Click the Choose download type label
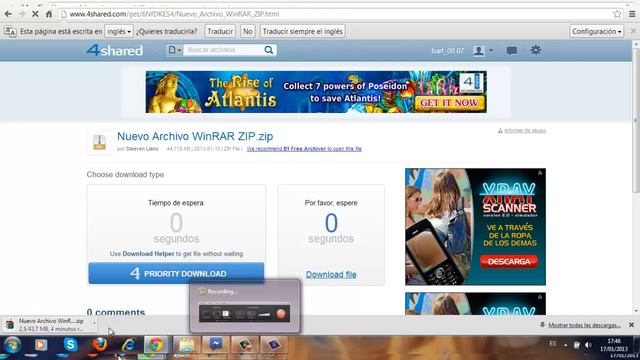The image size is (640, 360). (x=125, y=175)
